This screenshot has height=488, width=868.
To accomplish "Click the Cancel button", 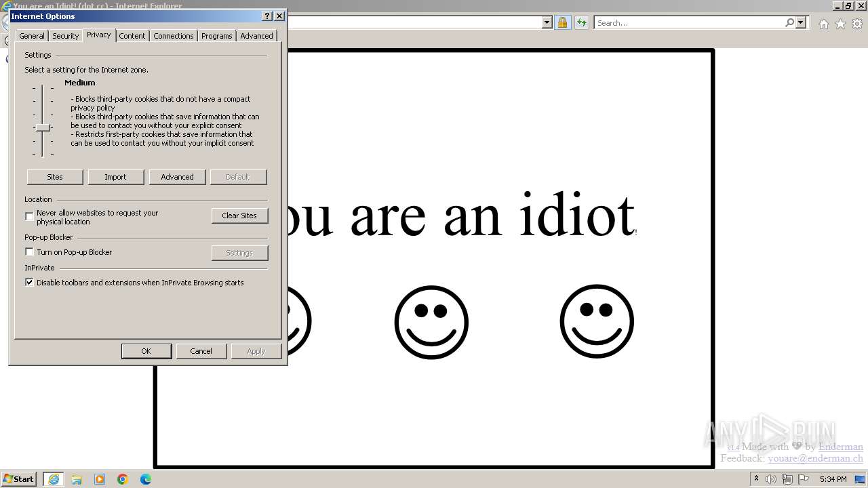I will click(201, 351).
